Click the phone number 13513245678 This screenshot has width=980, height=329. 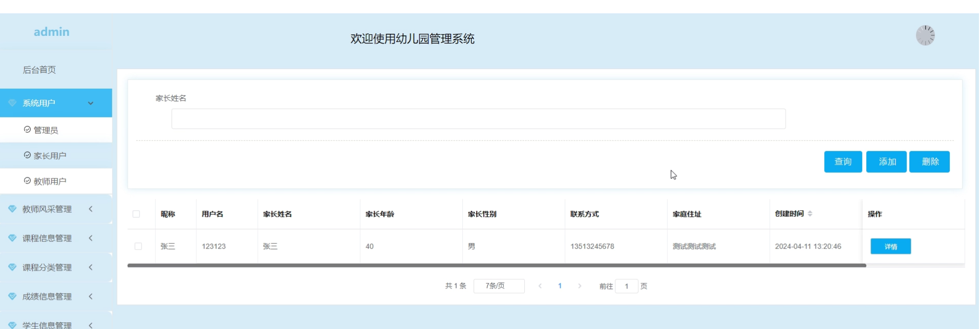[592, 246]
